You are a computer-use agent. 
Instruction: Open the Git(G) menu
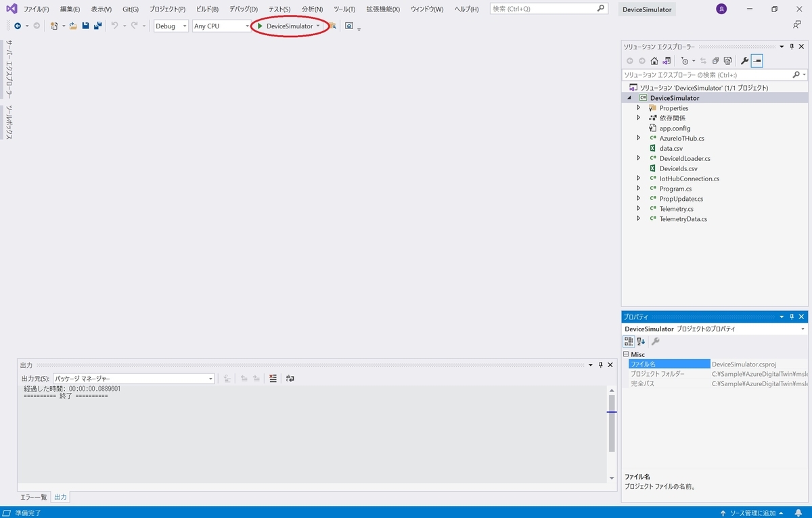(131, 9)
